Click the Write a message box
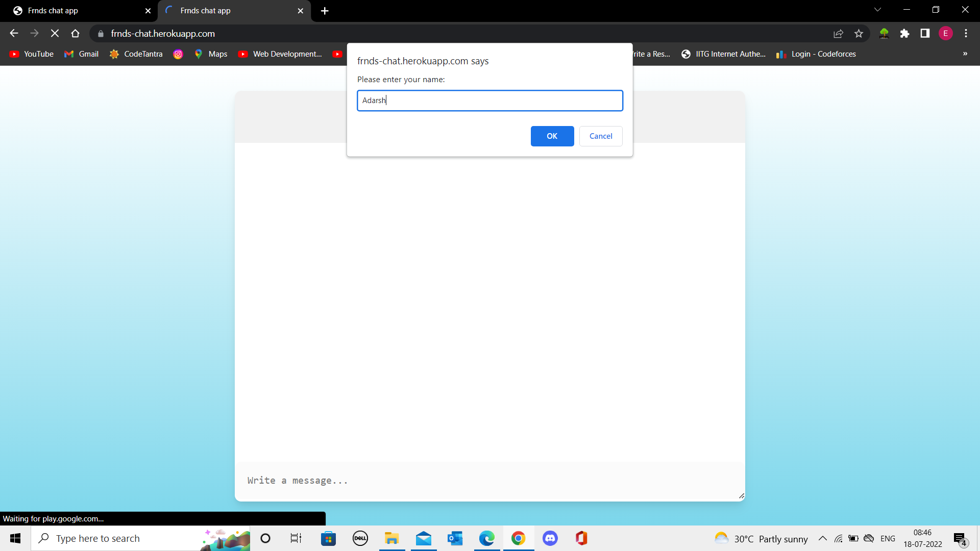The height and width of the screenshot is (551, 980). (x=489, y=481)
